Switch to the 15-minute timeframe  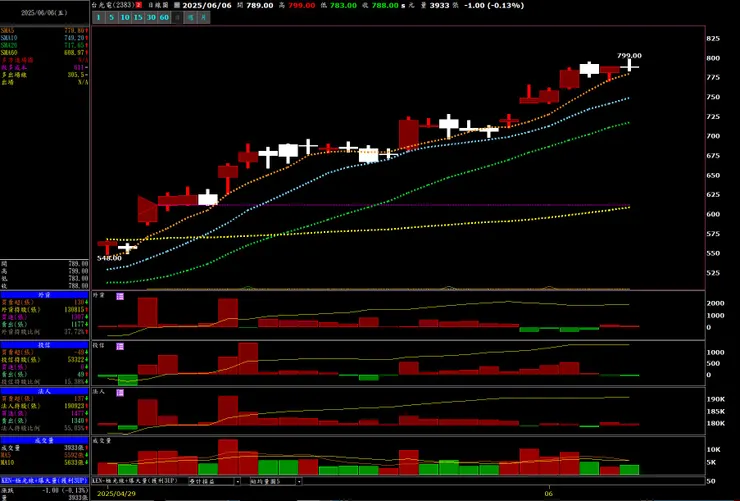[x=138, y=17]
